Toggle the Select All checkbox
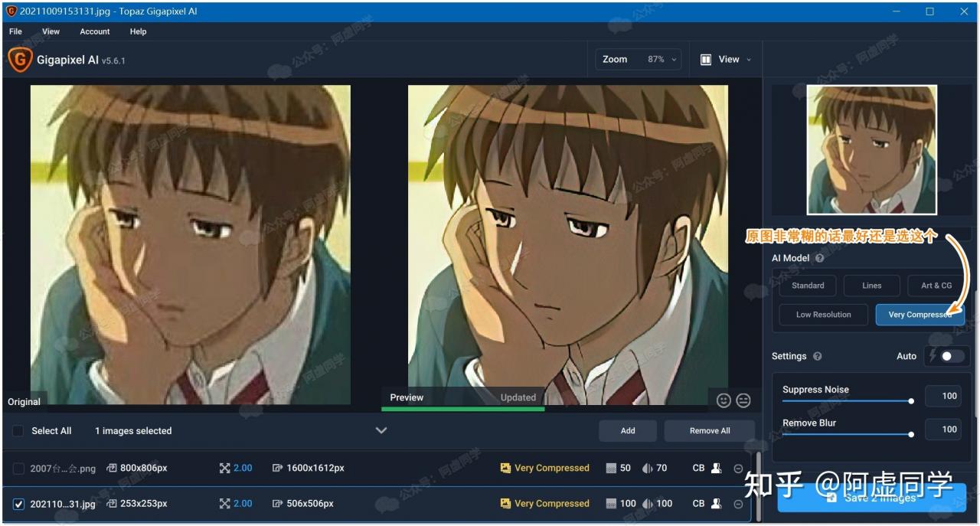 (x=18, y=431)
